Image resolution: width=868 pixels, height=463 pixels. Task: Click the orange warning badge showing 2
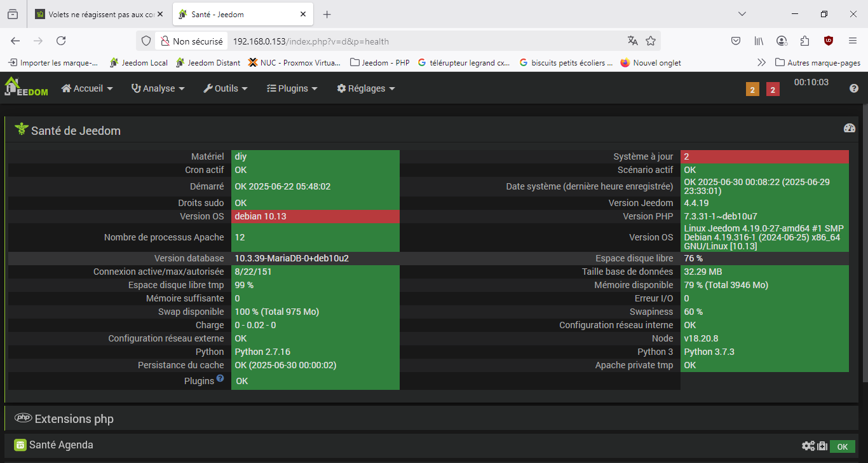point(752,90)
